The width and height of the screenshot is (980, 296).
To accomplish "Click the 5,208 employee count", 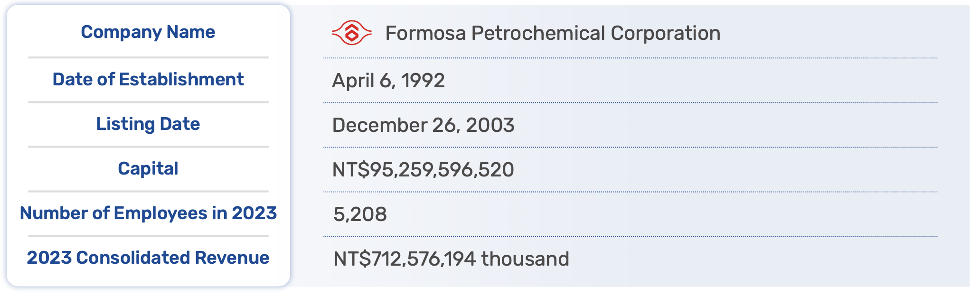I will click(360, 214).
